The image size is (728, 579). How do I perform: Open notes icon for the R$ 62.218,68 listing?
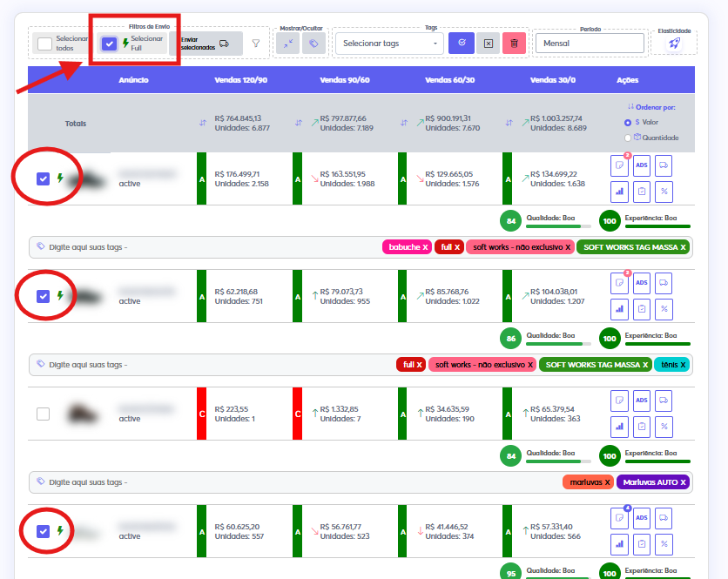pyautogui.click(x=619, y=283)
